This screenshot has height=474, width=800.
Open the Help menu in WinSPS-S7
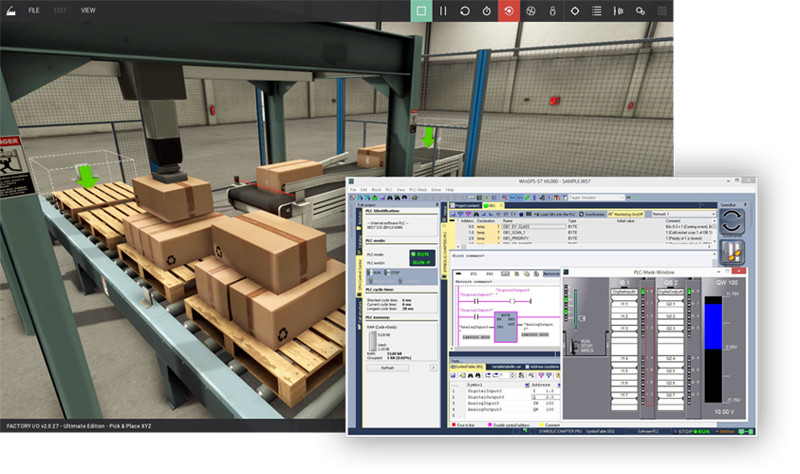[x=449, y=190]
